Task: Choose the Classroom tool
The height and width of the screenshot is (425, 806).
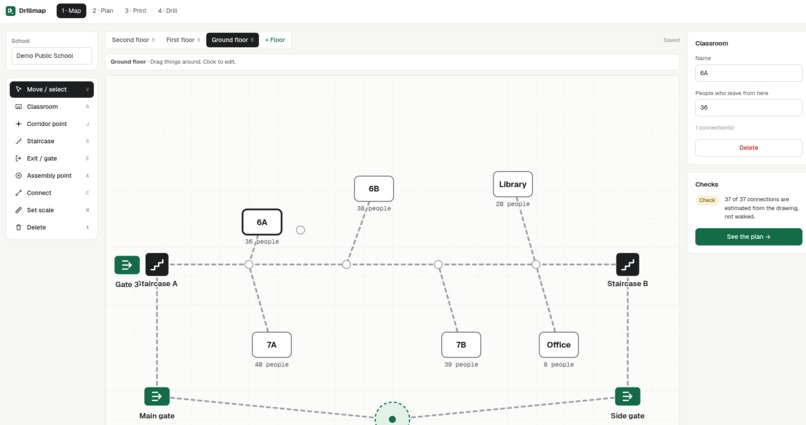Action: (x=51, y=106)
